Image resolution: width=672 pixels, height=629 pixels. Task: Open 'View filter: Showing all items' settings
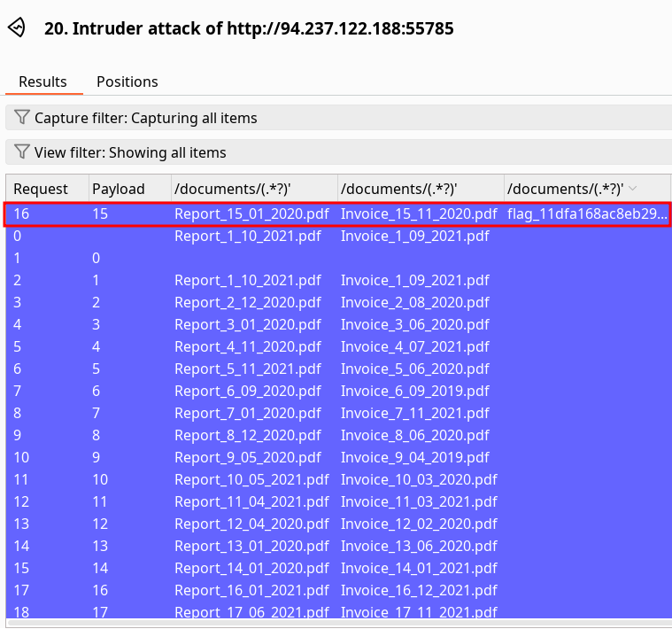point(130,152)
